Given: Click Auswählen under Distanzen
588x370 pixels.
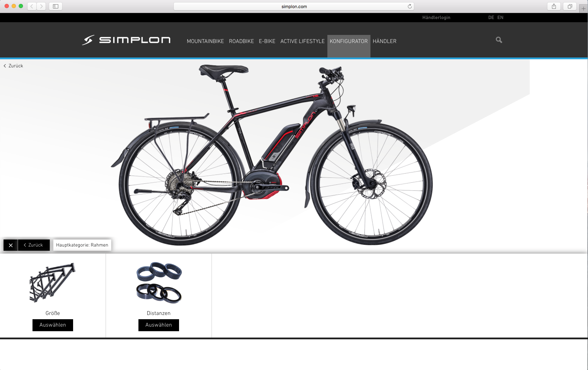Looking at the screenshot, I should pyautogui.click(x=159, y=325).
